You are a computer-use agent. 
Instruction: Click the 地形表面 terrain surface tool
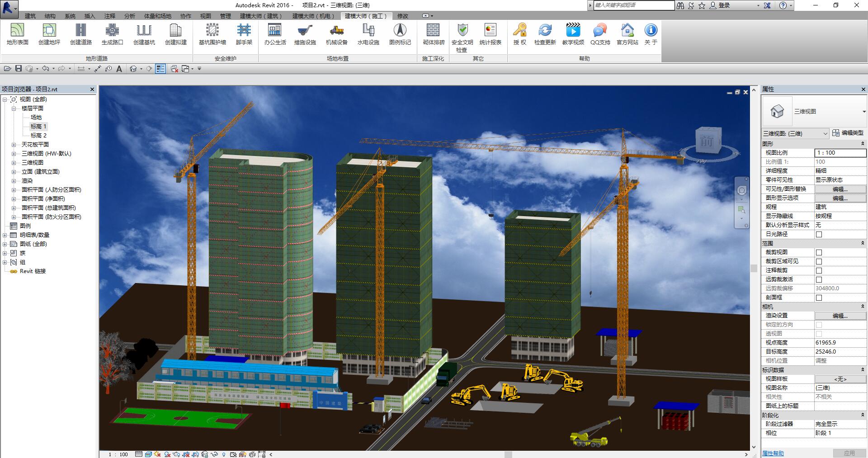pyautogui.click(x=17, y=34)
